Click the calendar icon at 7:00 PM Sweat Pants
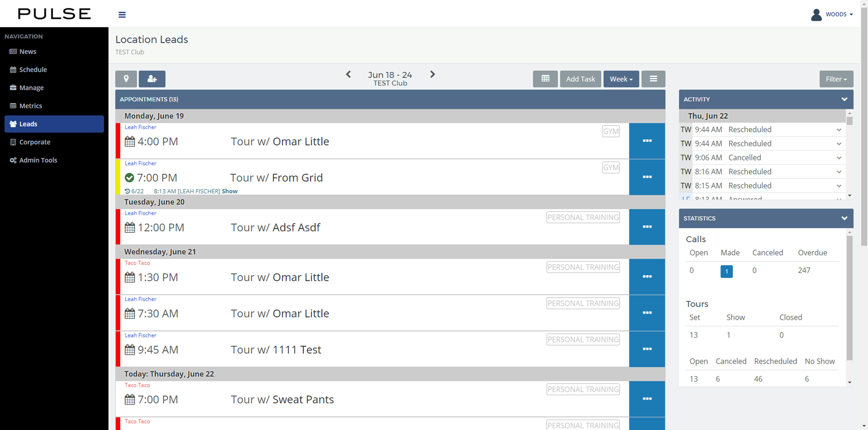 130,399
